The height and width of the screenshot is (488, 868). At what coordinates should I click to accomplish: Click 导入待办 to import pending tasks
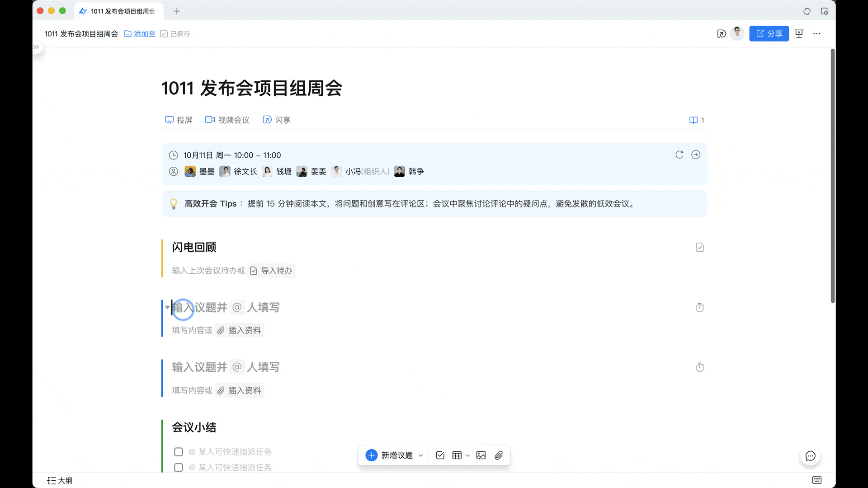[271, 270]
